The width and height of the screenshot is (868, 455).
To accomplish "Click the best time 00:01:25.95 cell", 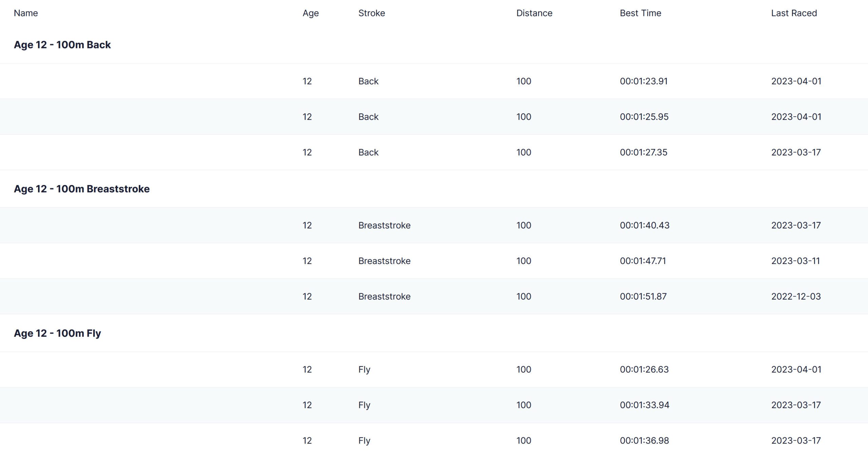I will coord(644,117).
